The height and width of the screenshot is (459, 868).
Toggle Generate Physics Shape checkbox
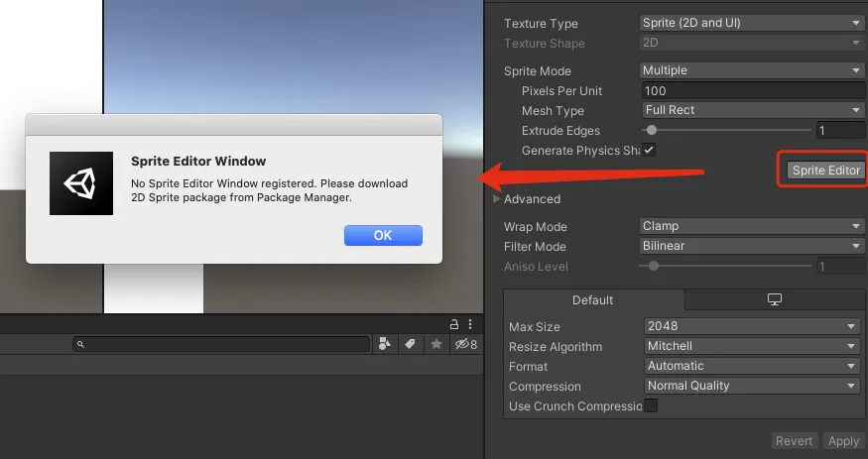click(649, 150)
